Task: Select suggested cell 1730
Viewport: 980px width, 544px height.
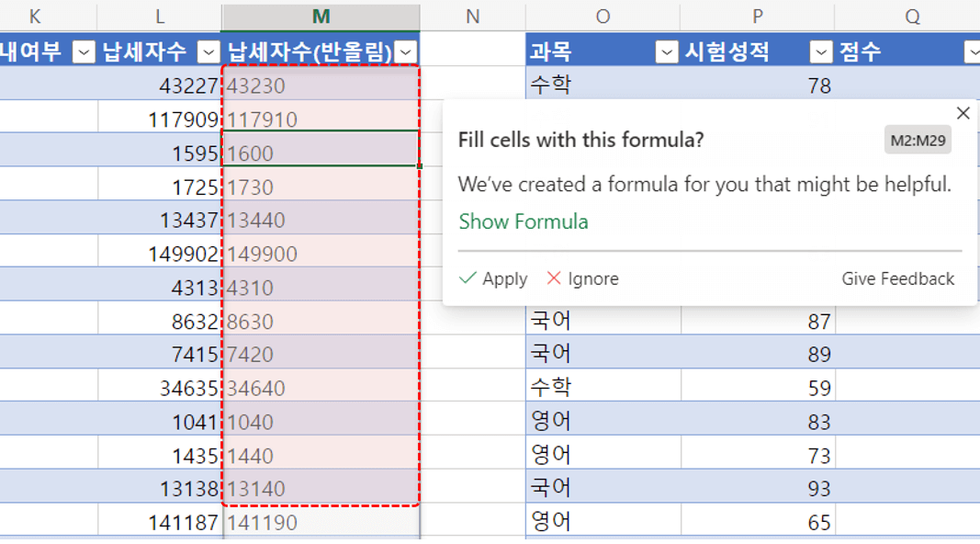Action: click(x=321, y=185)
